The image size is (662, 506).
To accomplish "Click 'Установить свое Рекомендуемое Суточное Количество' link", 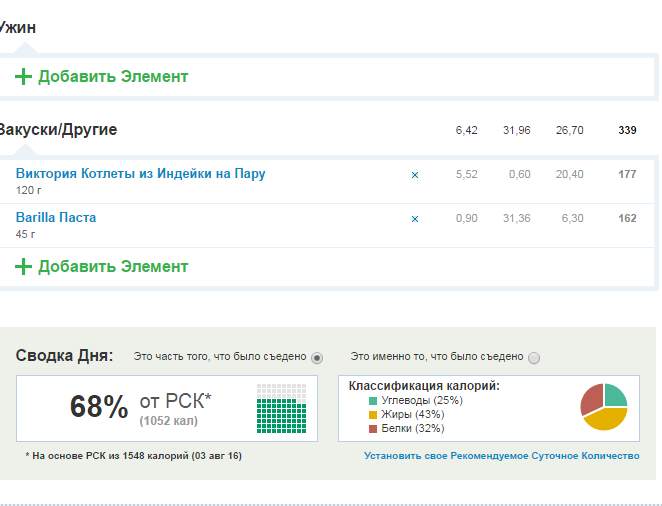I will tap(501, 456).
